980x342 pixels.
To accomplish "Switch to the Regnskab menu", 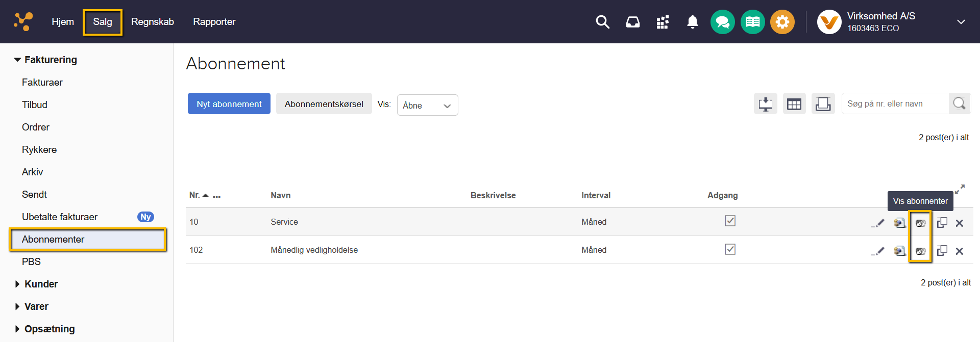I will 152,22.
